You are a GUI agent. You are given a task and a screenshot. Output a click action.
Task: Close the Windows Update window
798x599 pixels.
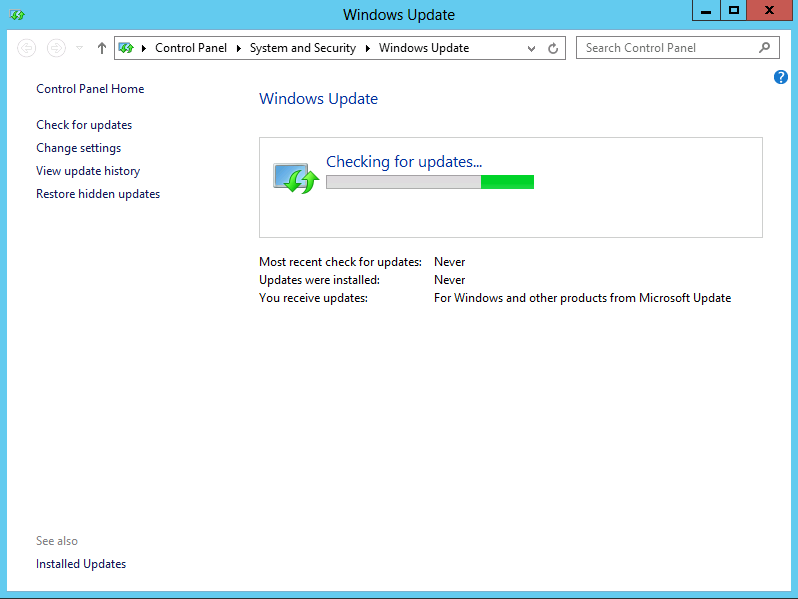point(769,11)
